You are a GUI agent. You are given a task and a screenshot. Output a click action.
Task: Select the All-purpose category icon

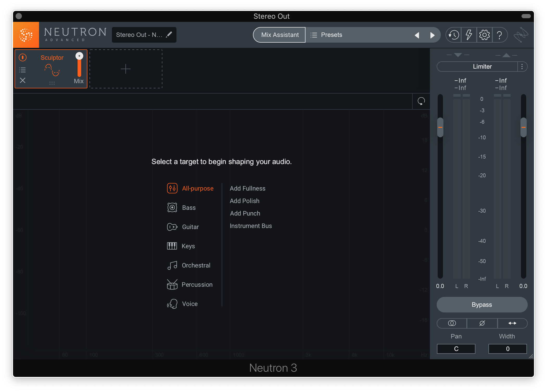(x=172, y=188)
